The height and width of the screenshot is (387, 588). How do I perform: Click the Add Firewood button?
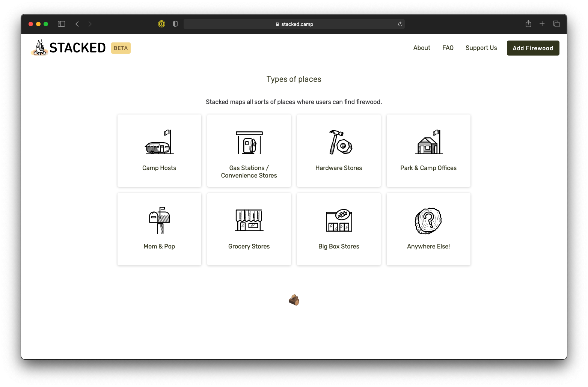(x=533, y=48)
